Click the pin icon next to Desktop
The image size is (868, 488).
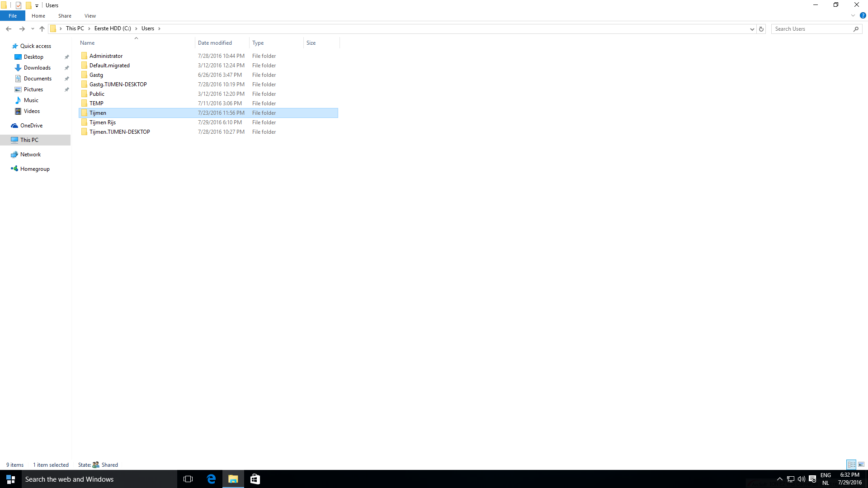pyautogui.click(x=67, y=57)
